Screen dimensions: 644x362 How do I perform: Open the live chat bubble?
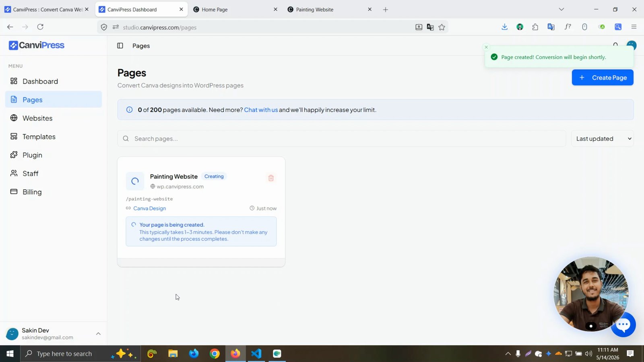click(623, 325)
